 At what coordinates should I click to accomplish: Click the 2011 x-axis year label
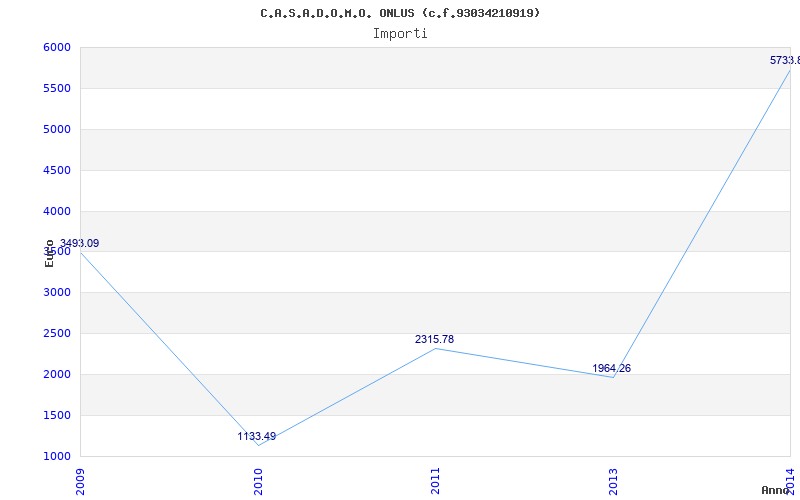[435, 481]
